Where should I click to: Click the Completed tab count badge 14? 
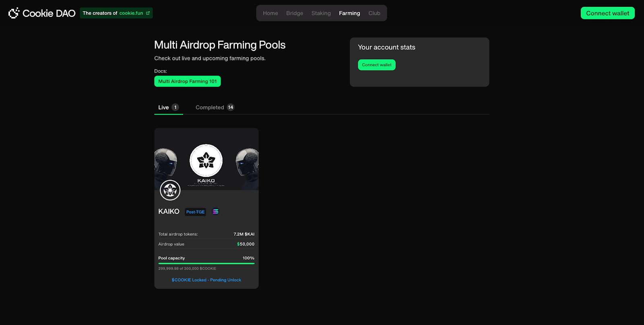pos(231,107)
